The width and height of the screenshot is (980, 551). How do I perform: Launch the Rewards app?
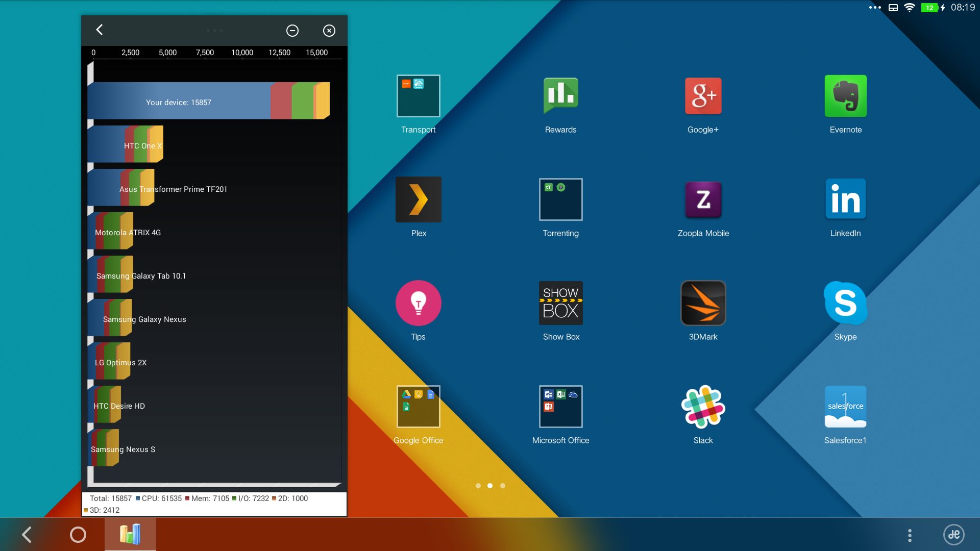tap(560, 96)
